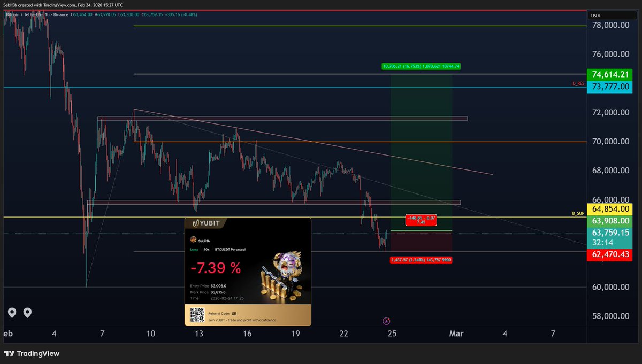
Task: Click the purple lightning event icon on the time axis
Action: tap(387, 321)
